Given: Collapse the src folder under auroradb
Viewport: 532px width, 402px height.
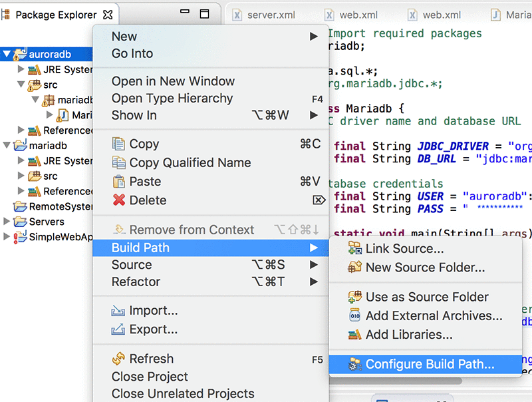Looking at the screenshot, I should 21,85.
